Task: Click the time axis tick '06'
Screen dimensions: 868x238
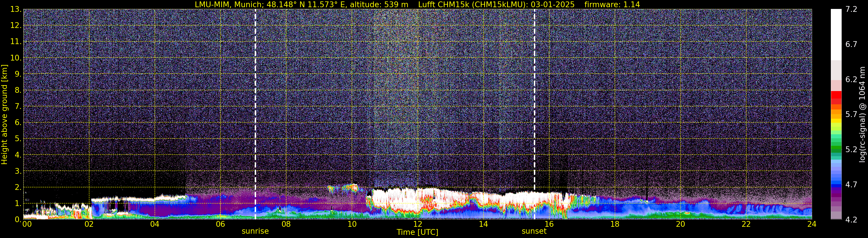Action: coord(220,224)
